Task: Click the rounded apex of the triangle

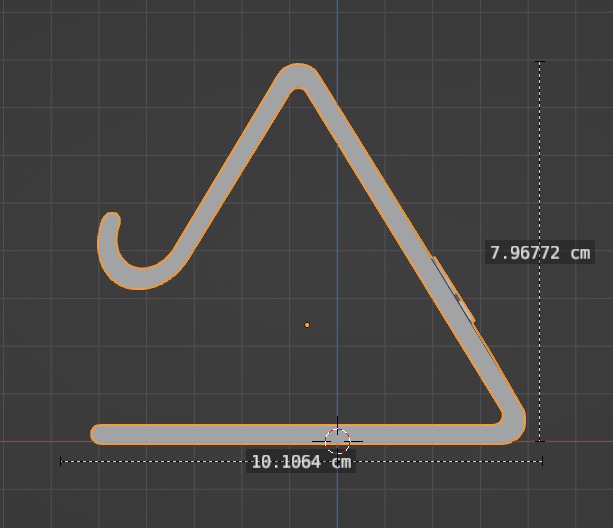Action: [x=298, y=75]
